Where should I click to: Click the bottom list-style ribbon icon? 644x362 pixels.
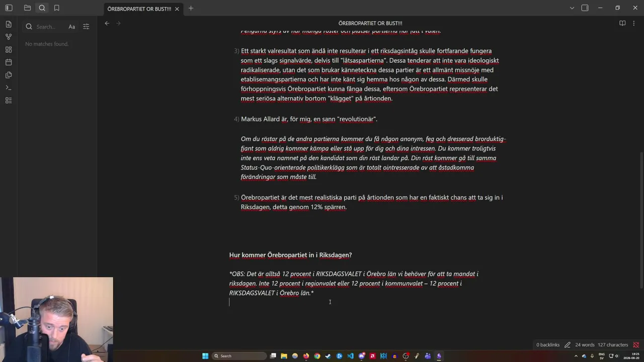(x=9, y=101)
